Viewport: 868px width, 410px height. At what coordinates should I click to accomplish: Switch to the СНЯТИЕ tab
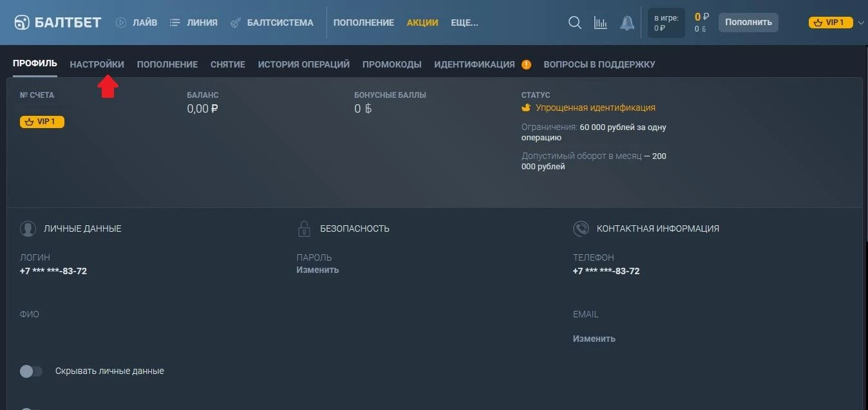228,64
